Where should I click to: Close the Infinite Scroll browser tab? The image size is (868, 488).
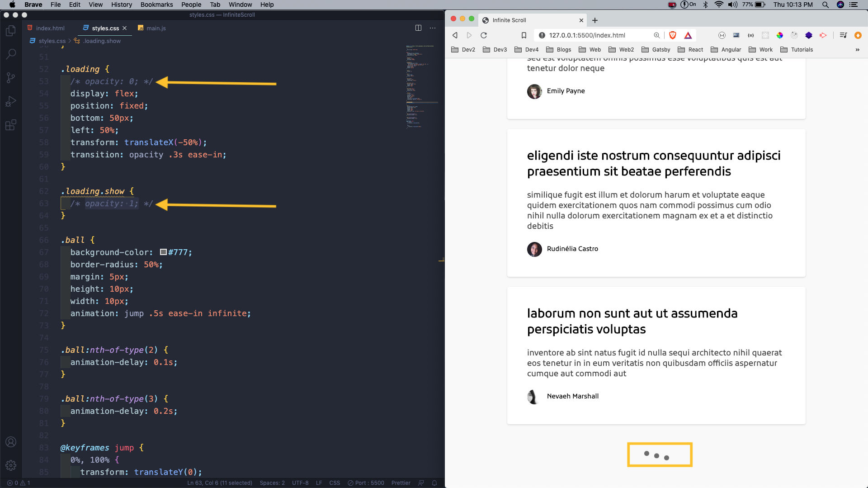pyautogui.click(x=581, y=20)
